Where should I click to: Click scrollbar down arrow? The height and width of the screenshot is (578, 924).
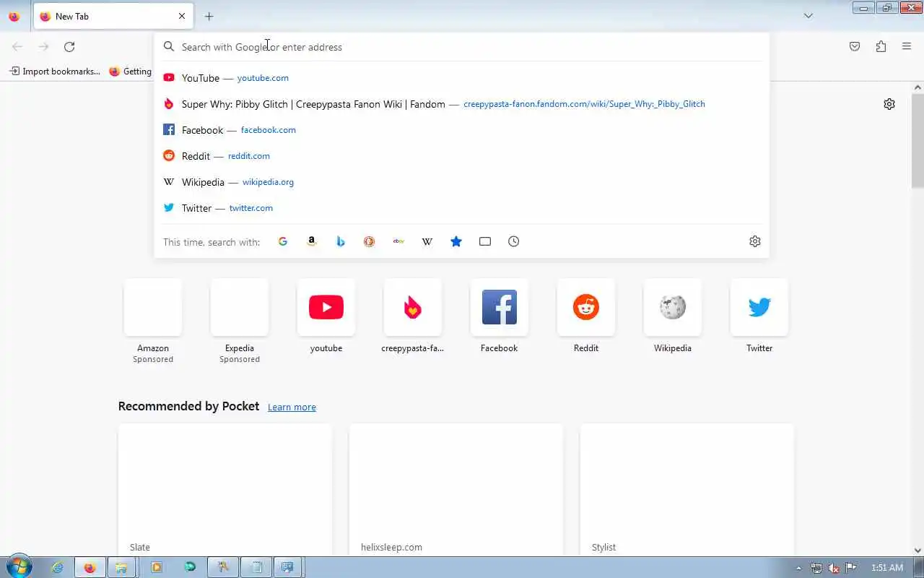click(x=918, y=551)
